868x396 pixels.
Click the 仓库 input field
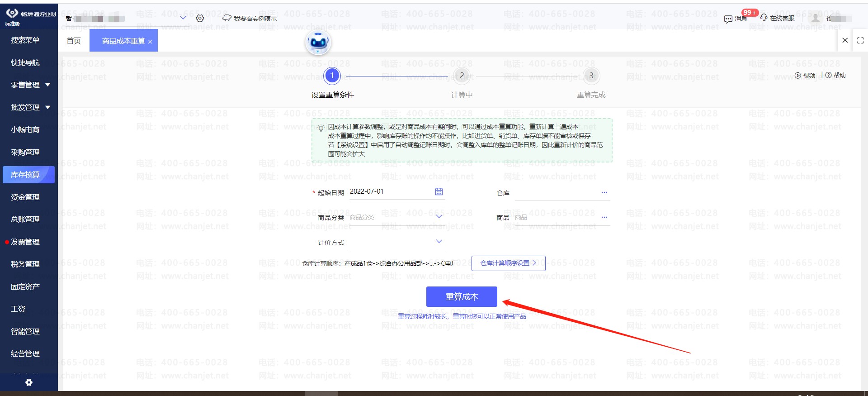[562, 193]
